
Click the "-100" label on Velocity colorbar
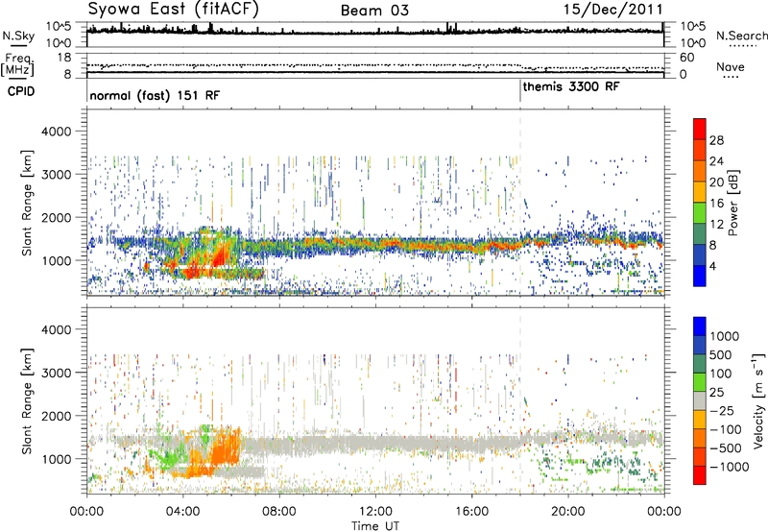pyautogui.click(x=726, y=429)
